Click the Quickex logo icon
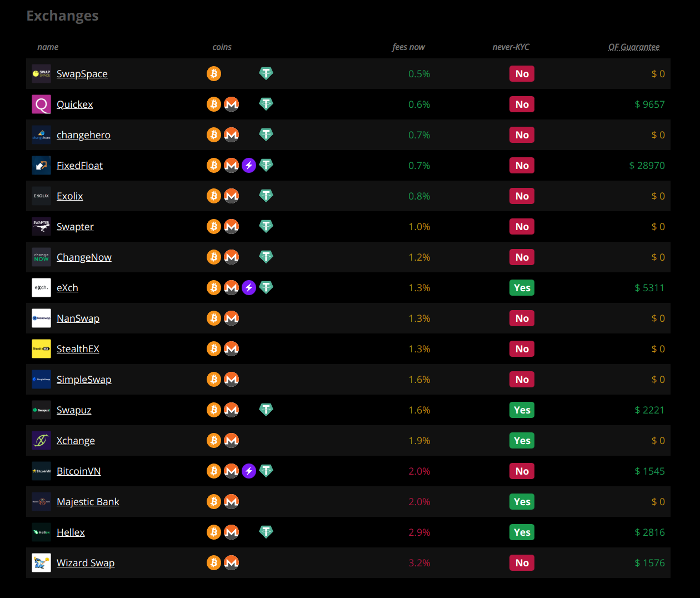 (41, 104)
